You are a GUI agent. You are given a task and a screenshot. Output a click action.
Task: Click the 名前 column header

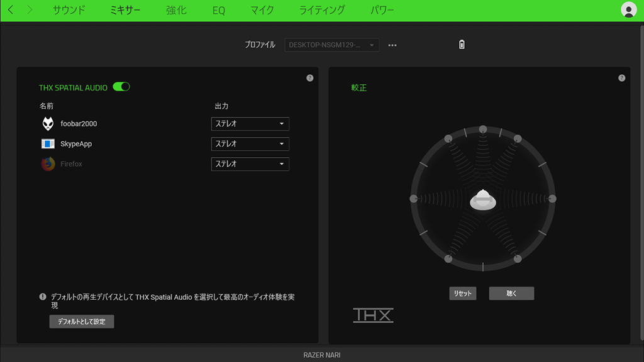tap(47, 106)
